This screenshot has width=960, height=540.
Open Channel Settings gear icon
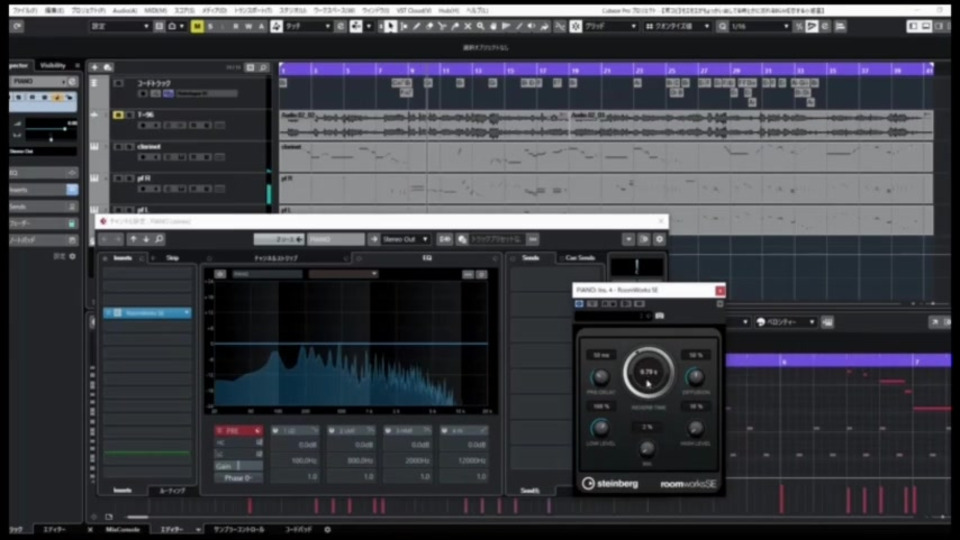[x=659, y=239]
